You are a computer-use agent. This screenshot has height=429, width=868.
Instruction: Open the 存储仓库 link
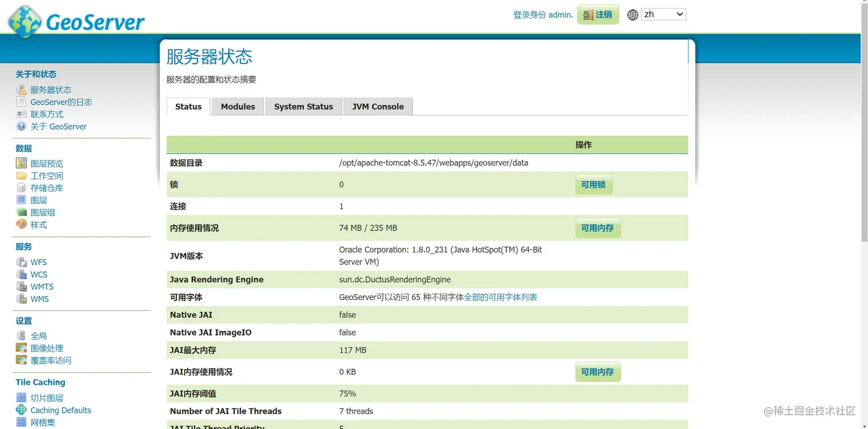pos(47,188)
